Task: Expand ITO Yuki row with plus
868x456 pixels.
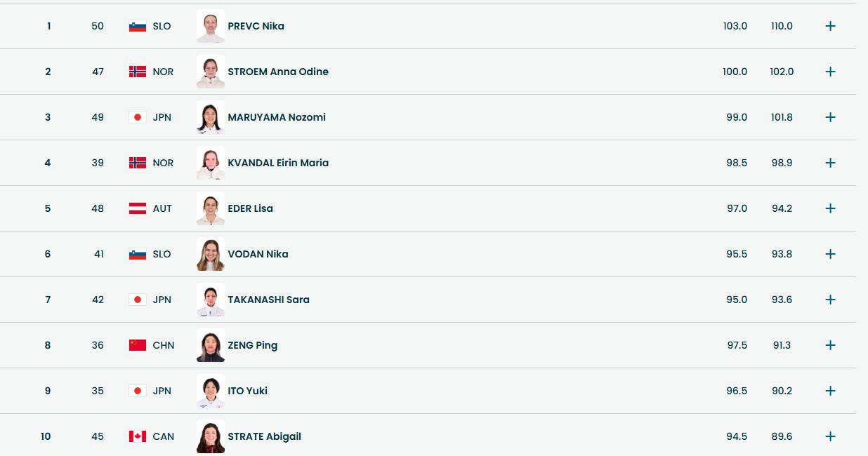Action: point(830,391)
